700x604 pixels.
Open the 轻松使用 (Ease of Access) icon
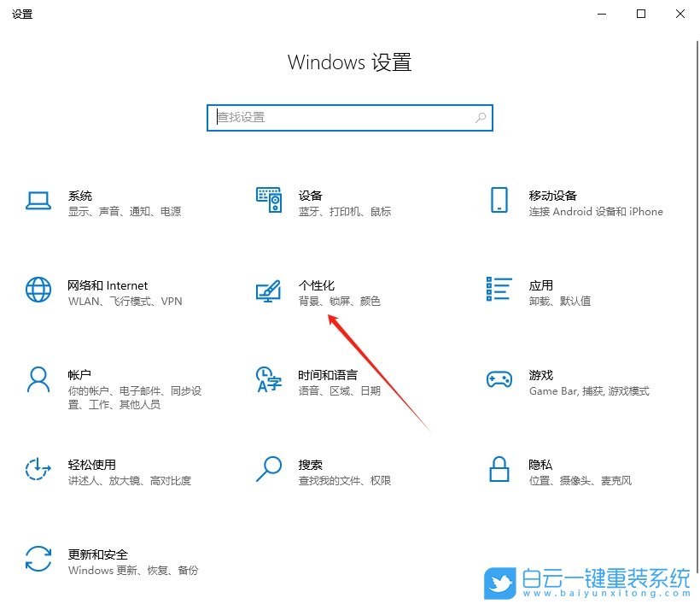coord(38,471)
